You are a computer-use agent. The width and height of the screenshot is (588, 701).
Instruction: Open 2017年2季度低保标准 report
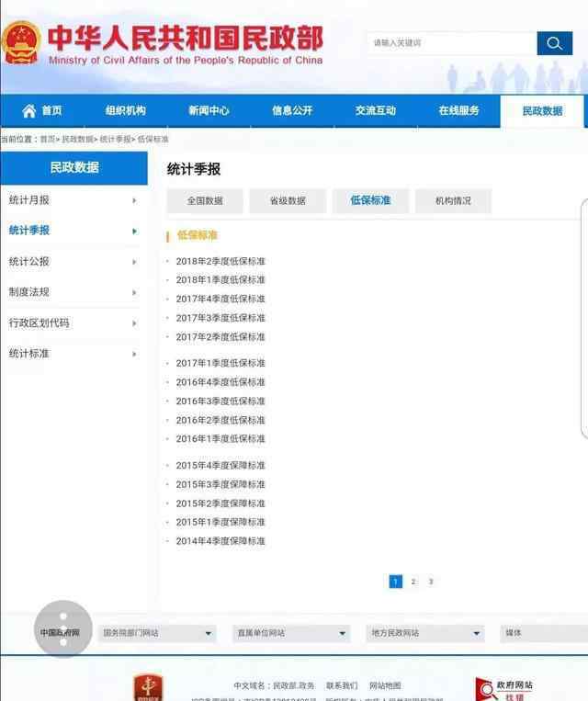pos(220,337)
